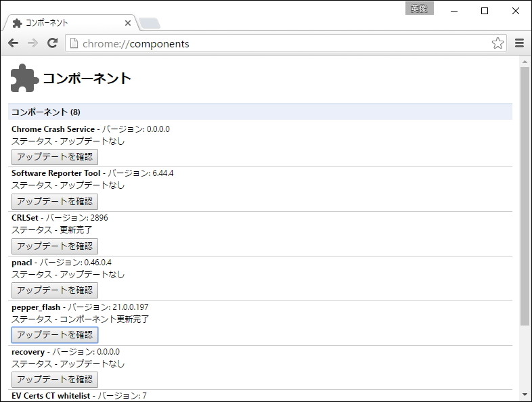This screenshot has height=402, width=532.
Task: Click the browser forward arrow
Action: [x=32, y=43]
